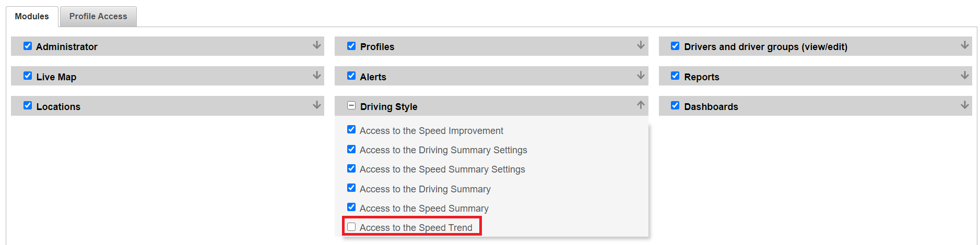Switch to the Profile Access tab
This screenshot has width=980, height=245.
point(98,16)
